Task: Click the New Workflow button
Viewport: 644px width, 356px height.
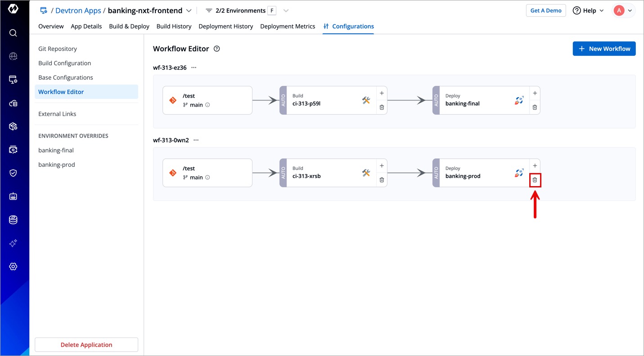Action: tap(604, 49)
